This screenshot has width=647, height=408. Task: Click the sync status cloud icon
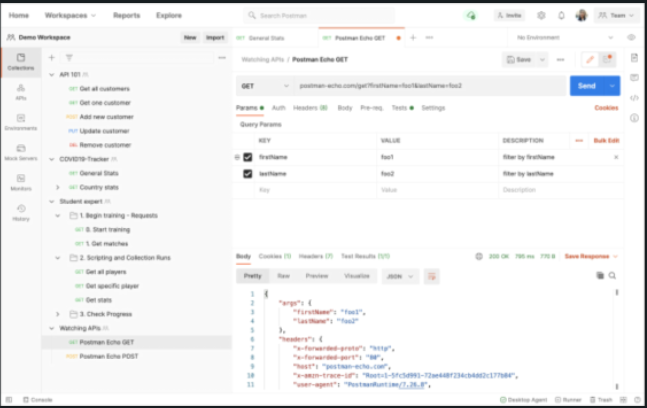pos(471,16)
